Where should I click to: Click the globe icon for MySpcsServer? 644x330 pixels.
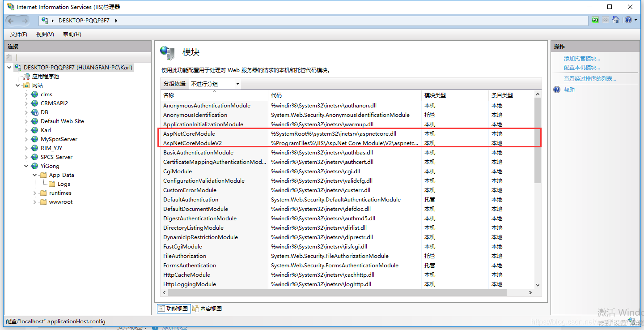[x=34, y=139]
